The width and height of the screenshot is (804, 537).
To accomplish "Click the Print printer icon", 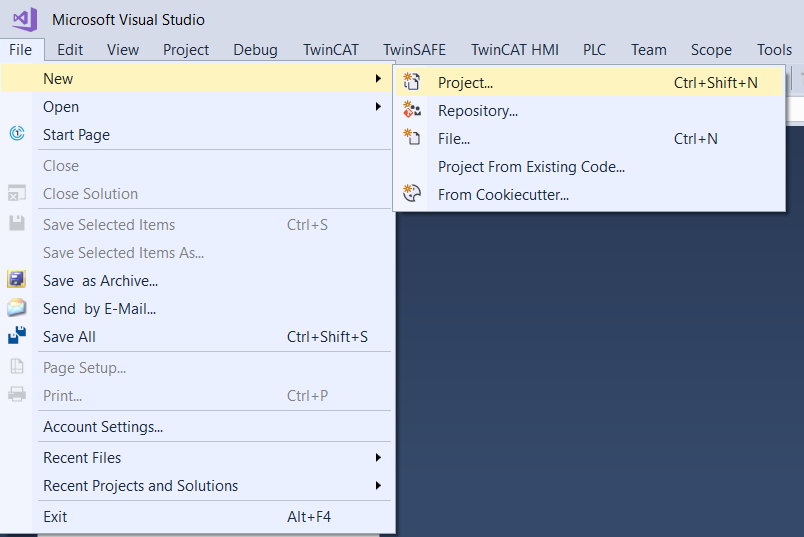I will [17, 394].
